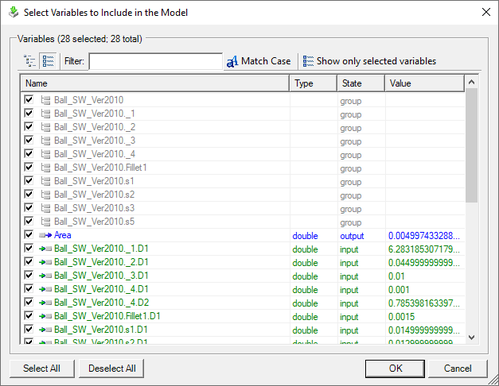Sort by the State column header
Screen dimensions: 499x386
361,83
